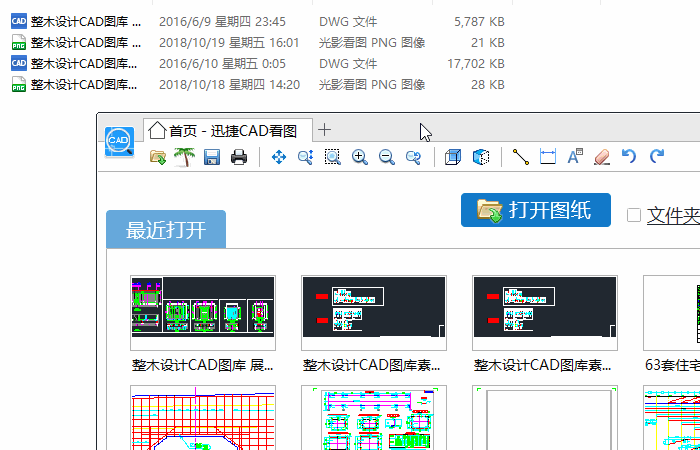Click CAD file icon of the 17,702 KB file
The image size is (700, 450).
click(19, 63)
